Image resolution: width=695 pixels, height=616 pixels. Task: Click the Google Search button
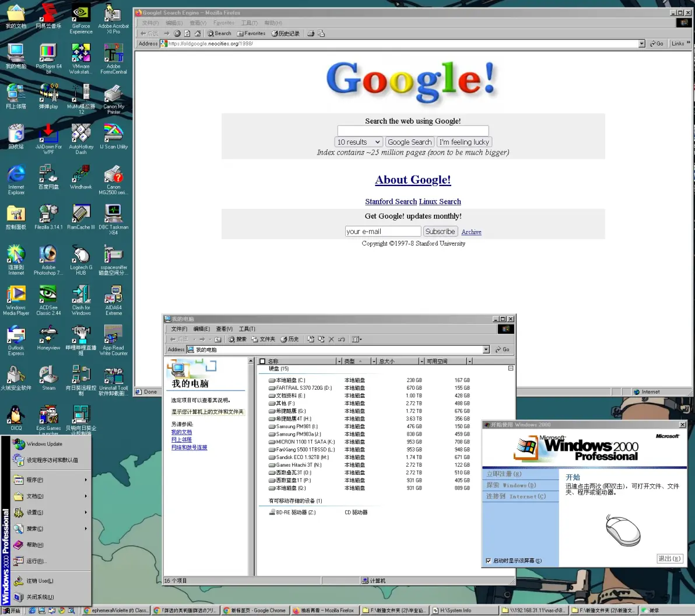click(x=409, y=142)
